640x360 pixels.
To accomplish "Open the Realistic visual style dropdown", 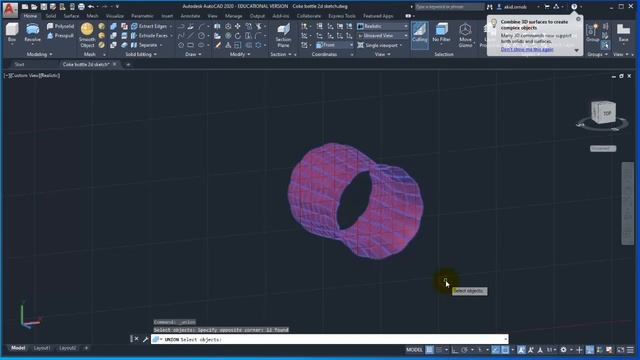I will coord(382,26).
